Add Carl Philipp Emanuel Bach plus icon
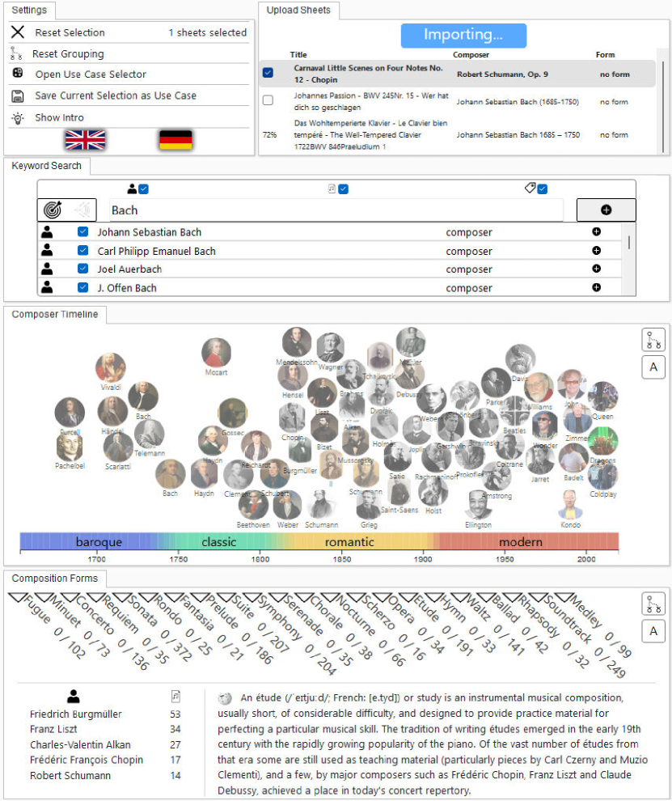The height and width of the screenshot is (801, 672). (596, 250)
